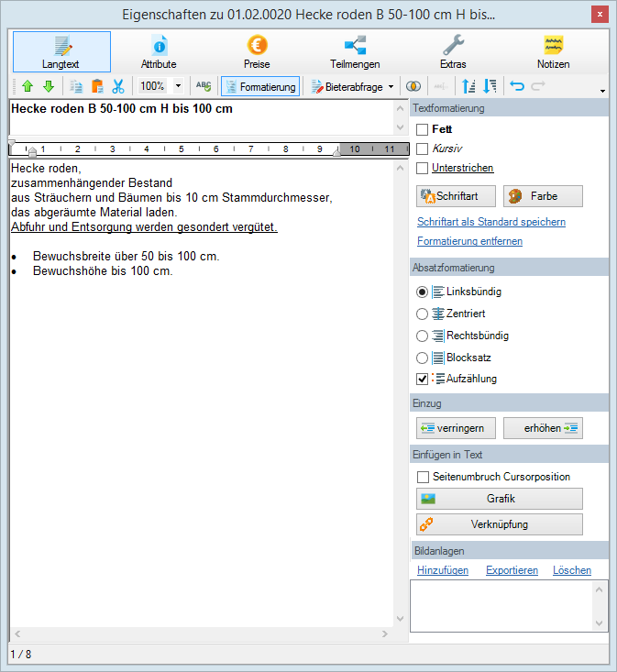Toggle the Formatierung panel button

(x=260, y=86)
